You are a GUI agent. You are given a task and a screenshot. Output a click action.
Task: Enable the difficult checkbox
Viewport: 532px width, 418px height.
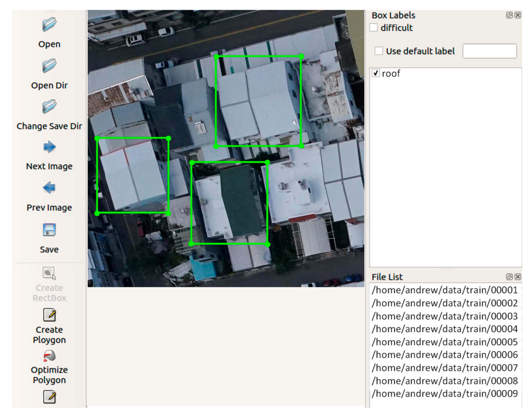pos(374,28)
